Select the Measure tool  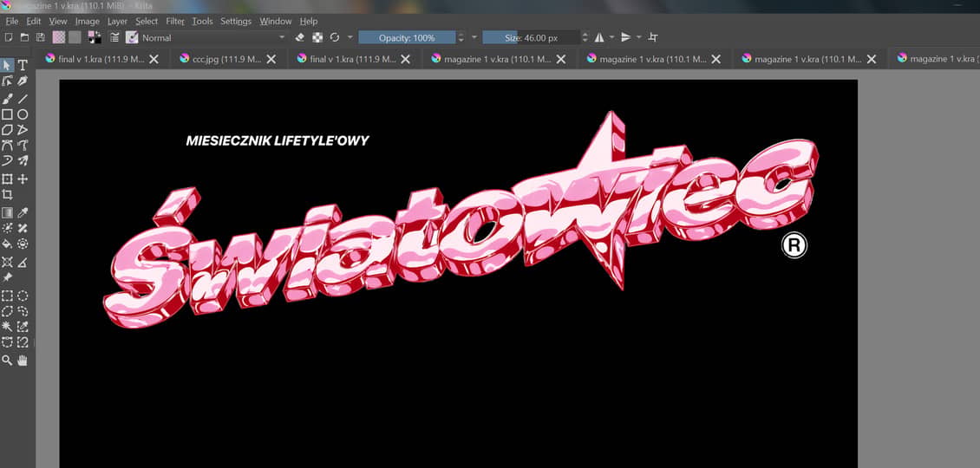pos(23,262)
